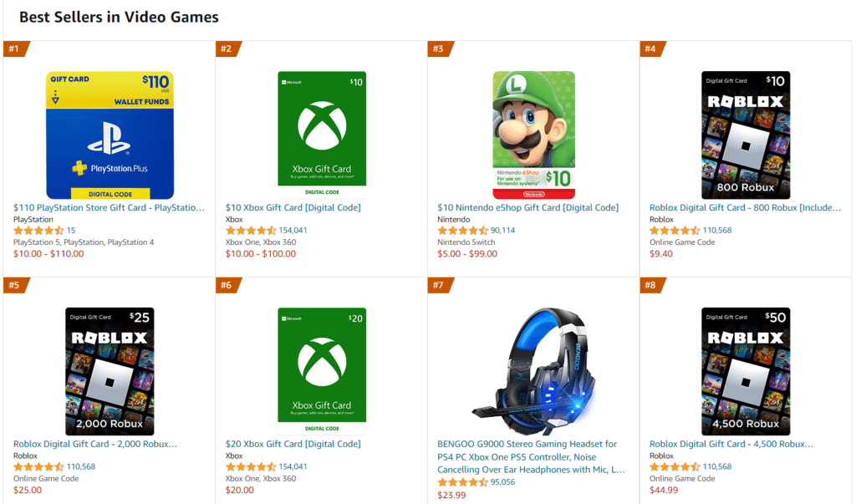
Task: Select the $5.00 - $99.00 Nintendo price range
Action: tap(466, 254)
